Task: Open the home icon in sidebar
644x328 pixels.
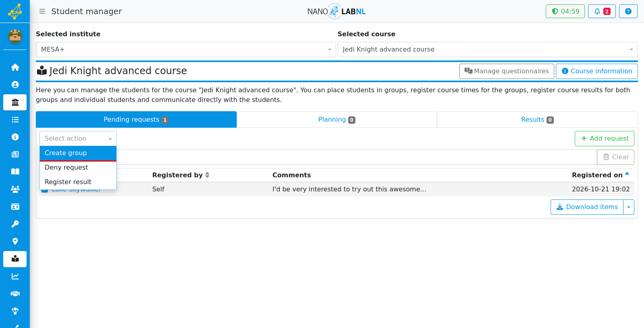Action: [15, 67]
